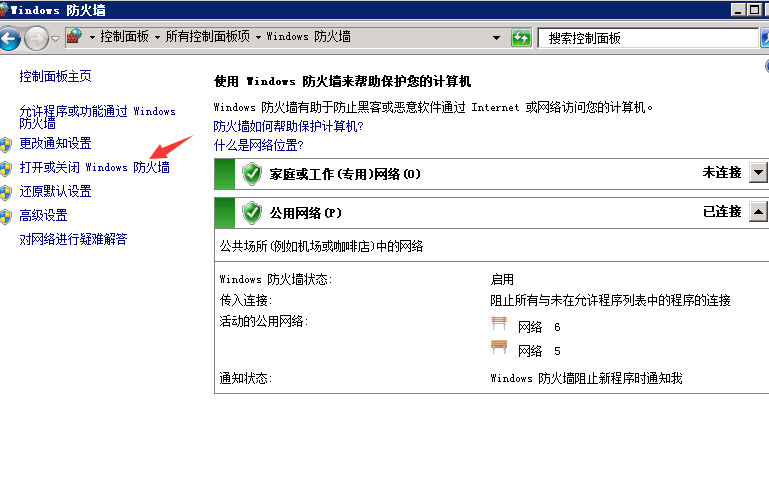Click the Back navigation arrow
This screenshot has width=769, height=485.
coord(10,38)
